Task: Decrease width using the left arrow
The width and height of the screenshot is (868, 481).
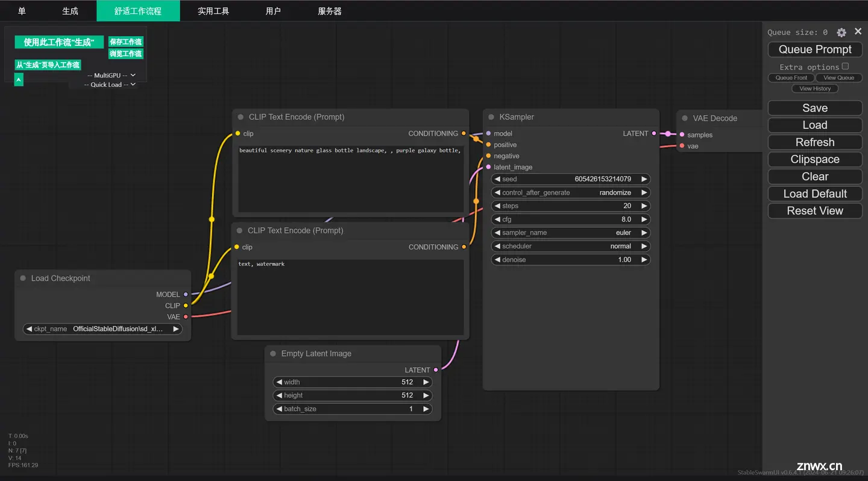Action: 279,382
